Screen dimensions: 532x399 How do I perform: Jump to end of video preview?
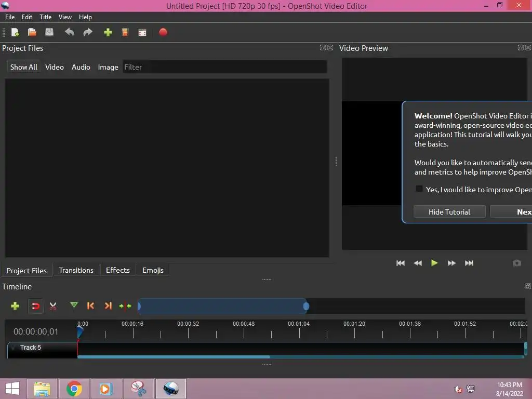coord(469,263)
